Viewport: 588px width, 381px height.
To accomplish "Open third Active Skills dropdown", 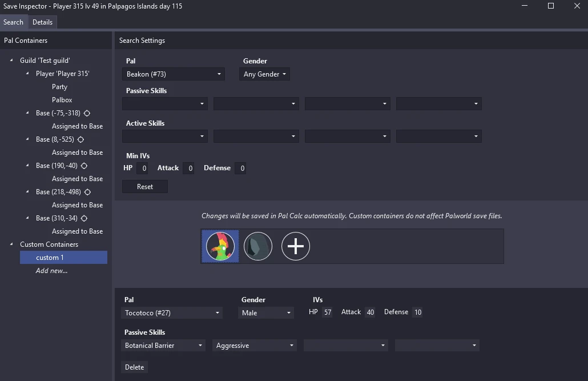I will point(348,137).
